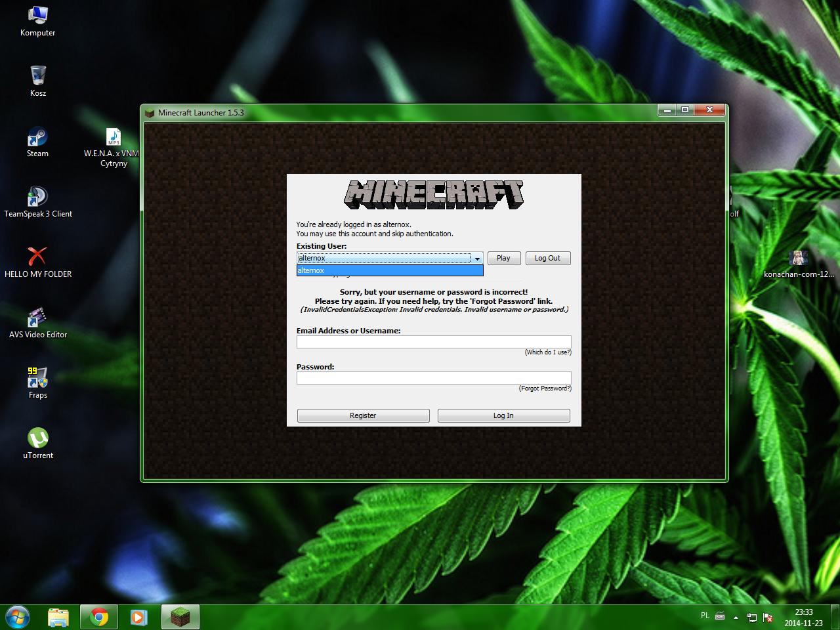Viewport: 840px width, 630px height.
Task: Open Google Chrome from the taskbar
Action: (x=99, y=617)
